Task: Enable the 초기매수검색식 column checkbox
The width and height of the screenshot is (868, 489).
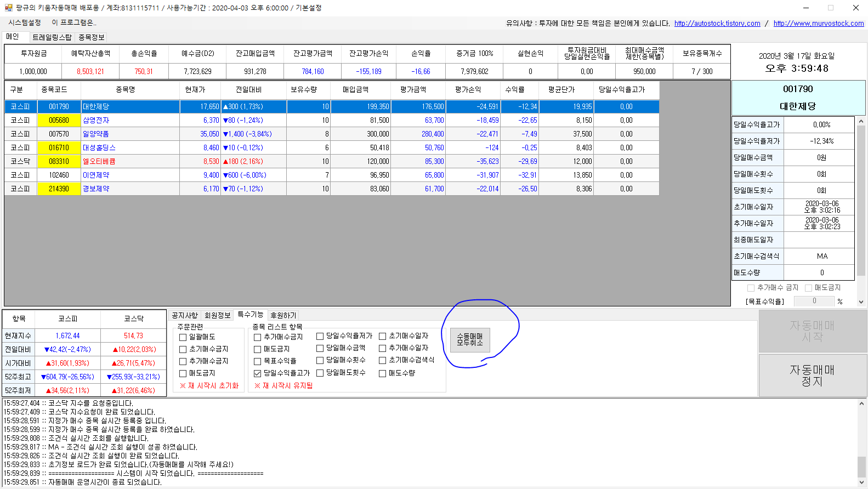Action: tap(383, 360)
